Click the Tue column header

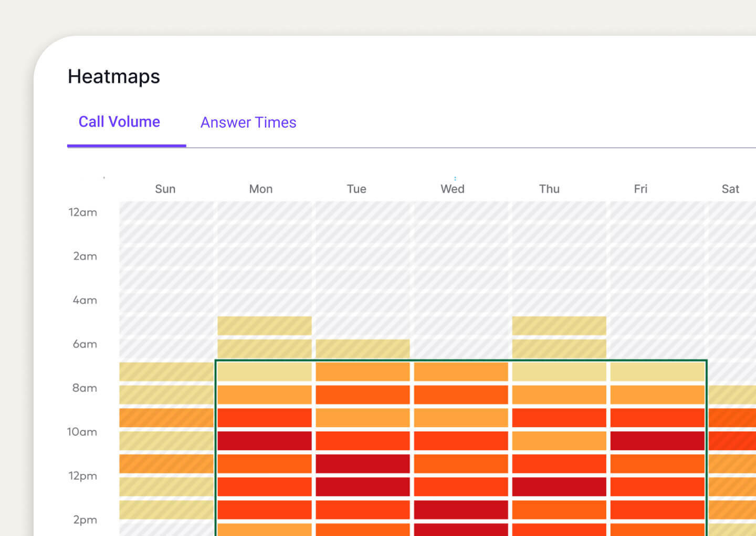(356, 189)
